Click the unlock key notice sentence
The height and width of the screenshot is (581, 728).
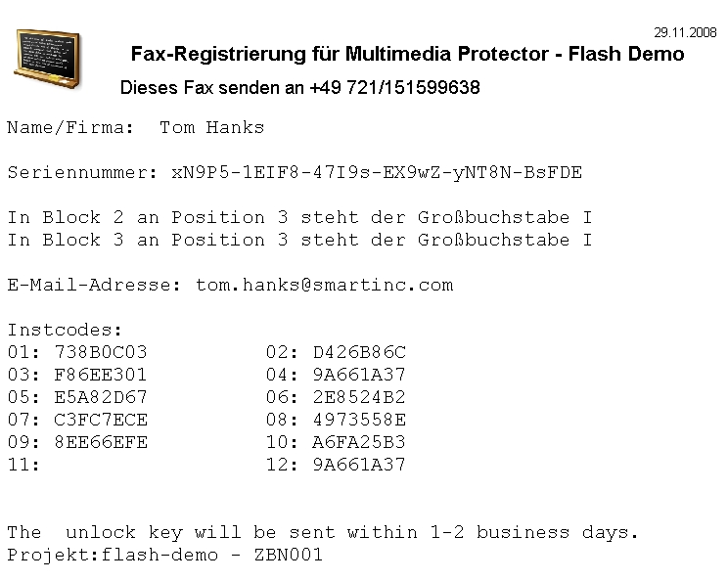pos(323,533)
